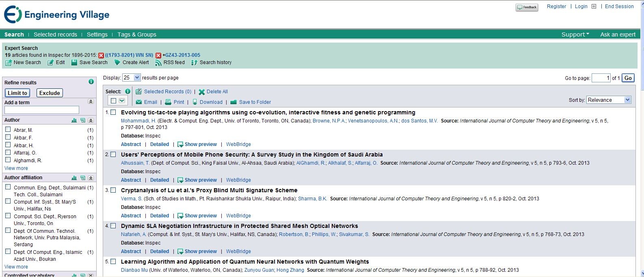Click the Email envelope icon
The image size is (644, 277).
coord(139,102)
